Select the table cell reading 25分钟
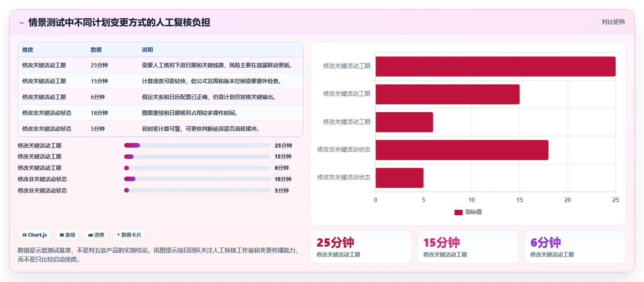The height and width of the screenshot is (282, 644). tap(99, 65)
